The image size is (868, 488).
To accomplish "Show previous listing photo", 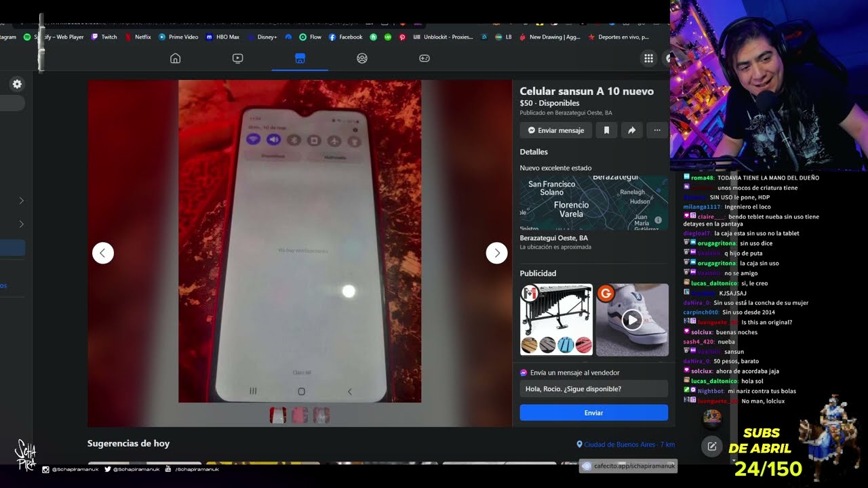I will [103, 253].
